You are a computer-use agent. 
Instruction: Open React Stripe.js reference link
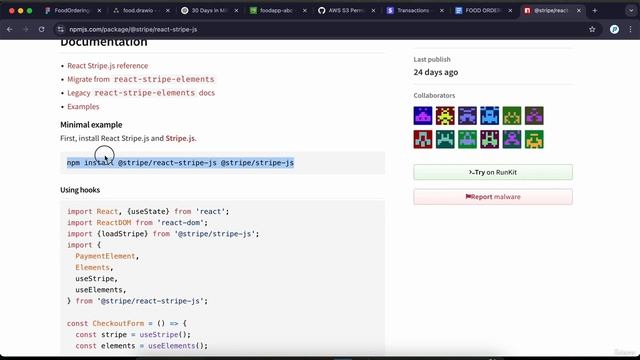tap(108, 66)
